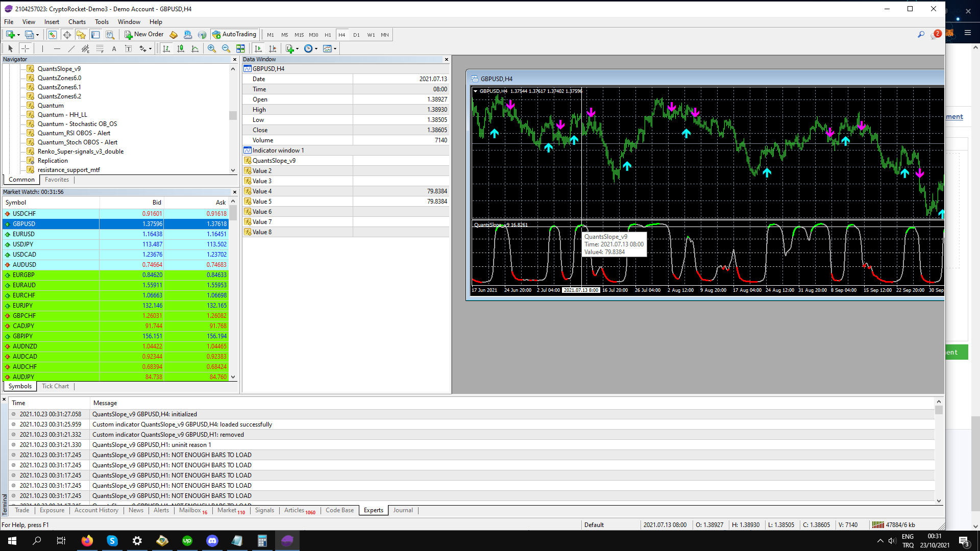Viewport: 980px width, 551px height.
Task: Select the Fibonacci retracement tool
Action: click(x=100, y=48)
